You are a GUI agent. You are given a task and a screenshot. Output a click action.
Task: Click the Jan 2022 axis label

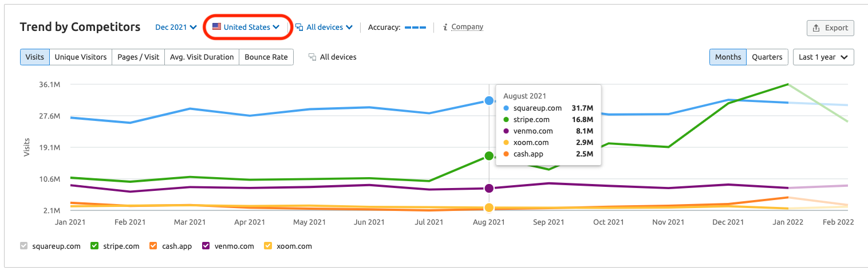(787, 222)
